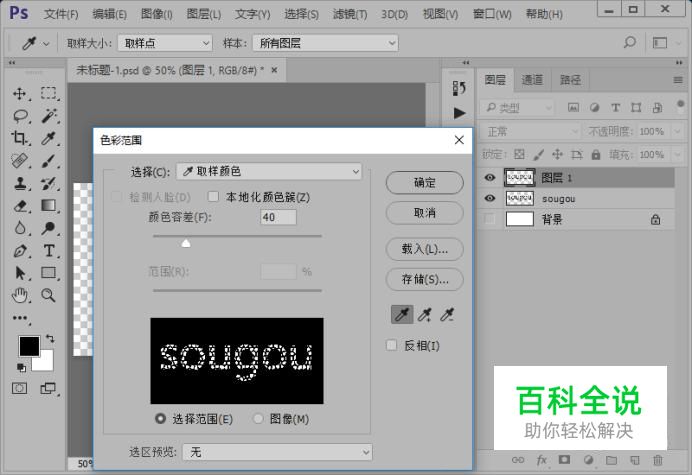Show the 背景 layer visibility box
The image size is (692, 475).
click(x=489, y=219)
